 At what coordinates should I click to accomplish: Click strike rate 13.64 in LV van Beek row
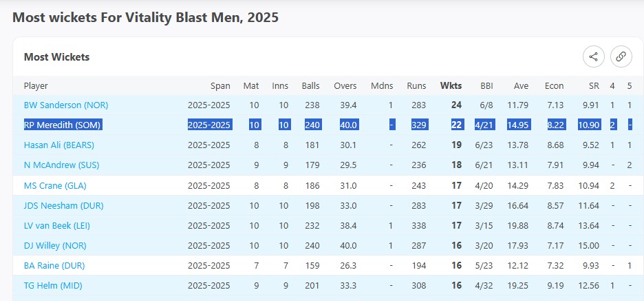click(588, 226)
